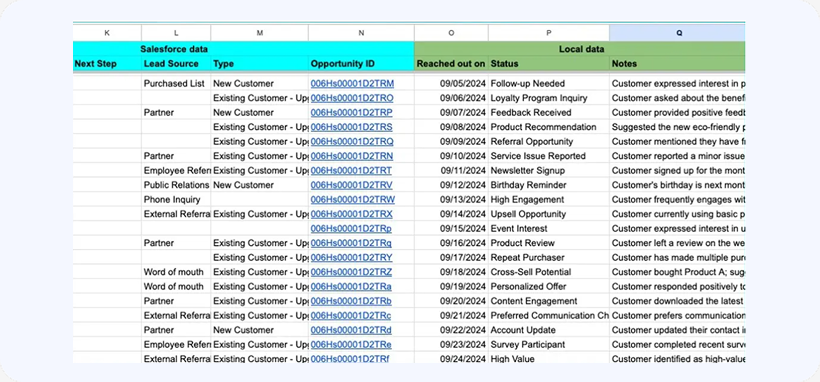
Task: Select the Content Engagement status cell
Action: coord(549,301)
